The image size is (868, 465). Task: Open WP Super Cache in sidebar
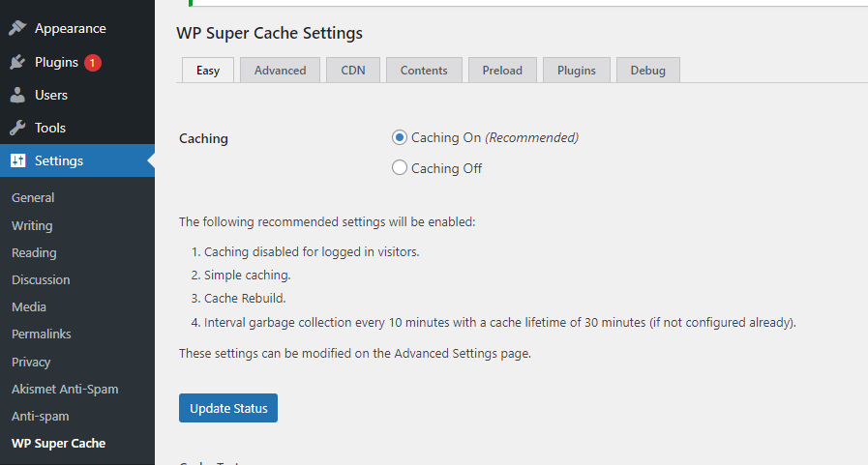point(59,444)
